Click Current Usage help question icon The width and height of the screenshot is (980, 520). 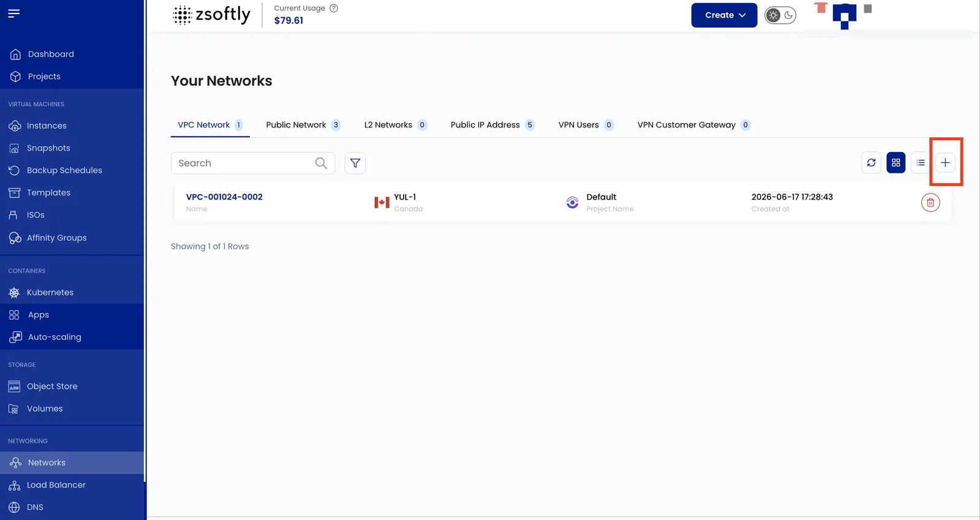pos(334,8)
